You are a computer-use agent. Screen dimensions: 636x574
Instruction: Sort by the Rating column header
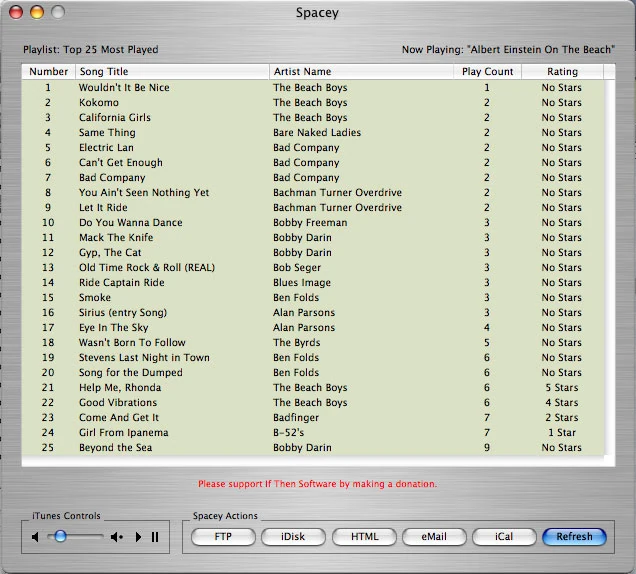click(562, 71)
